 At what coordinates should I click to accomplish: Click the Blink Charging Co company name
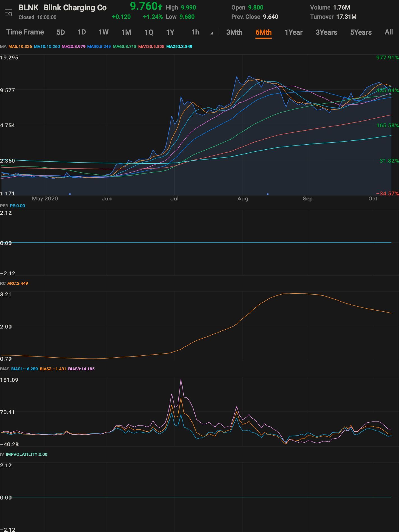click(x=75, y=8)
